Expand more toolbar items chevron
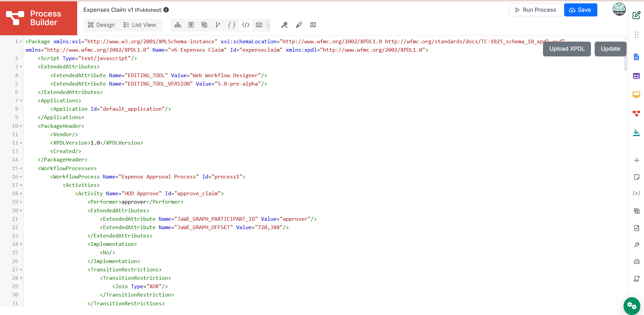The image size is (644, 315). [x=268, y=25]
